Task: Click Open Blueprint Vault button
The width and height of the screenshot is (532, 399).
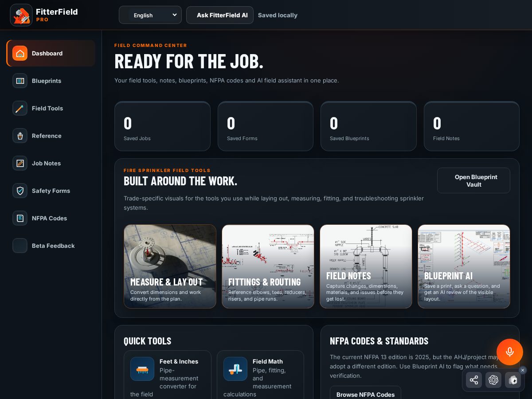Action: click(473, 180)
